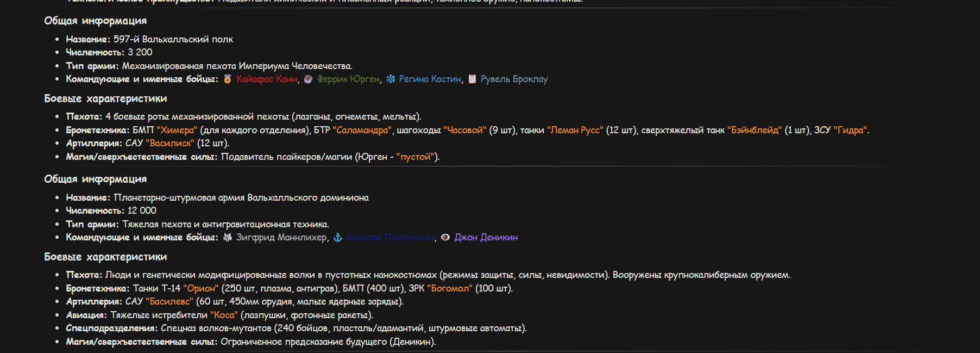
Task: Open the Зигфрид Маннлихер character link
Action: pyautogui.click(x=281, y=237)
